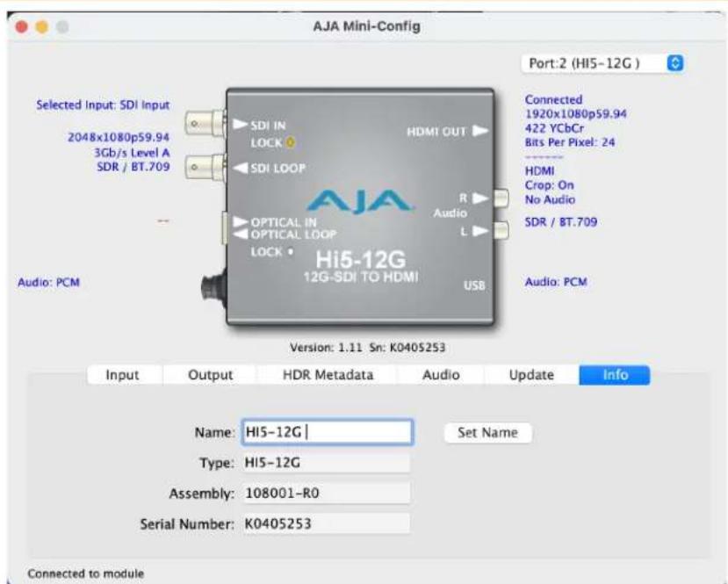Click the USB label on the device
The width and height of the screenshot is (728, 584).
pos(474,285)
